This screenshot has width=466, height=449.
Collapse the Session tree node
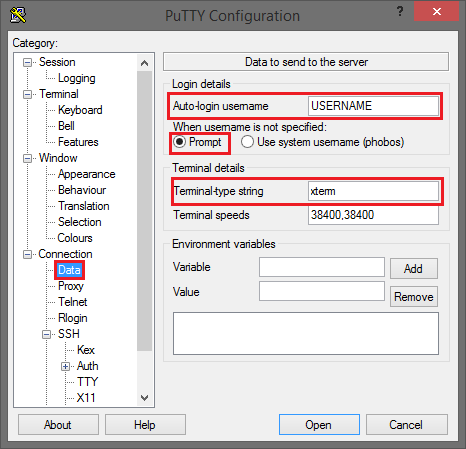point(27,62)
